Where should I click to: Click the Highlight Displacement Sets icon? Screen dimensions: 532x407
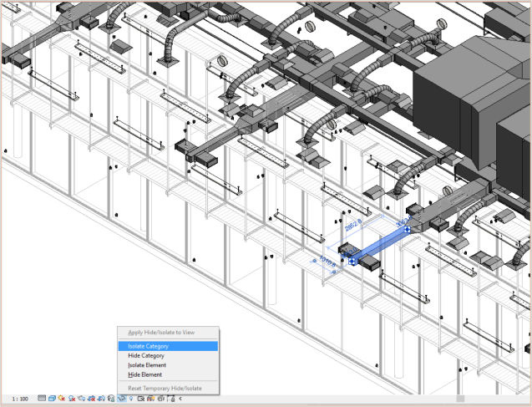[160, 398]
